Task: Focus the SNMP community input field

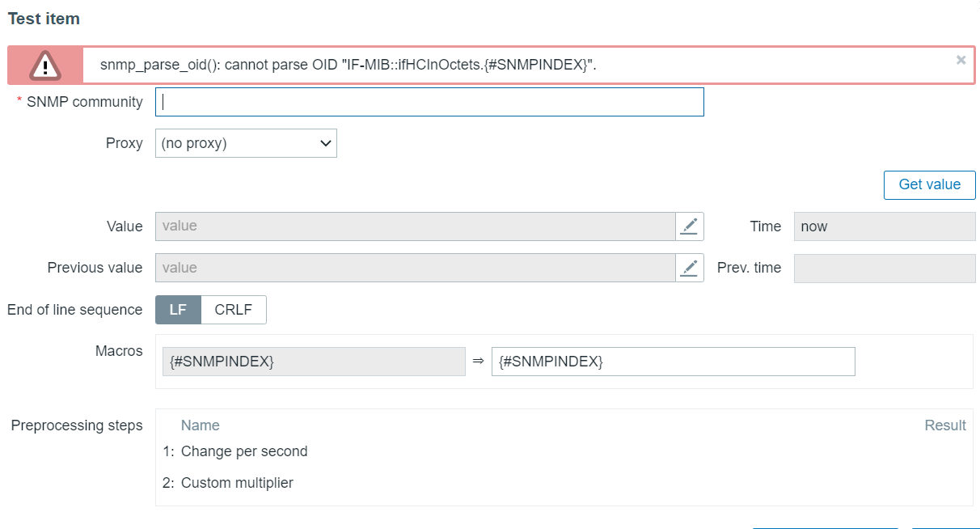Action: [429, 102]
